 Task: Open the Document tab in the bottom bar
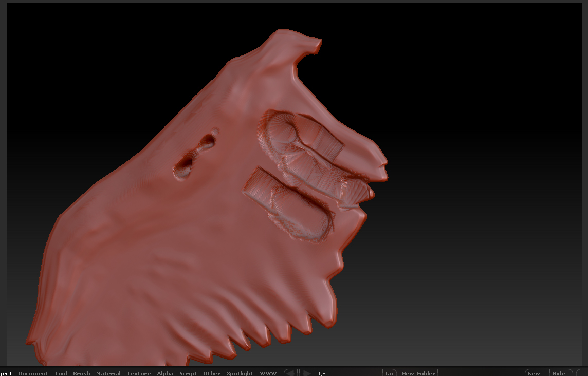tap(33, 373)
